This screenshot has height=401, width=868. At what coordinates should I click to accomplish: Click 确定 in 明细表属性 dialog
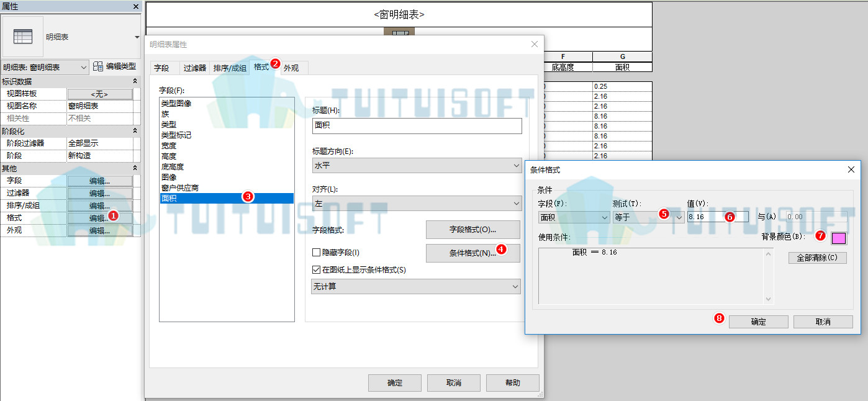click(395, 383)
